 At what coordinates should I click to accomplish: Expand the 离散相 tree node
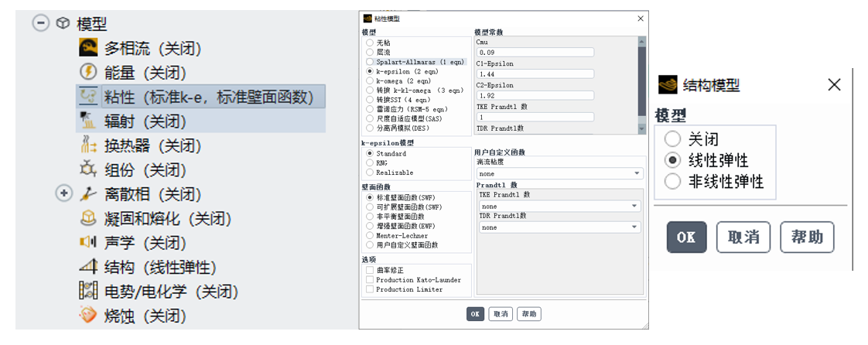(x=64, y=193)
